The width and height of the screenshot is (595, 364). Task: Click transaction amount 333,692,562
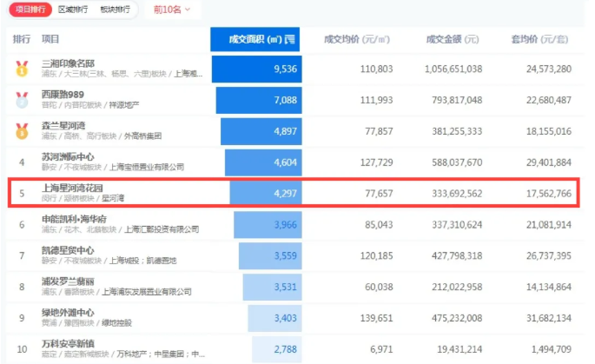[x=457, y=193]
